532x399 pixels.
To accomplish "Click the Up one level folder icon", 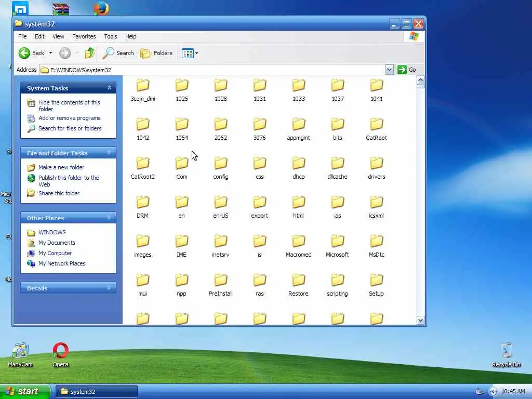I will coord(90,53).
